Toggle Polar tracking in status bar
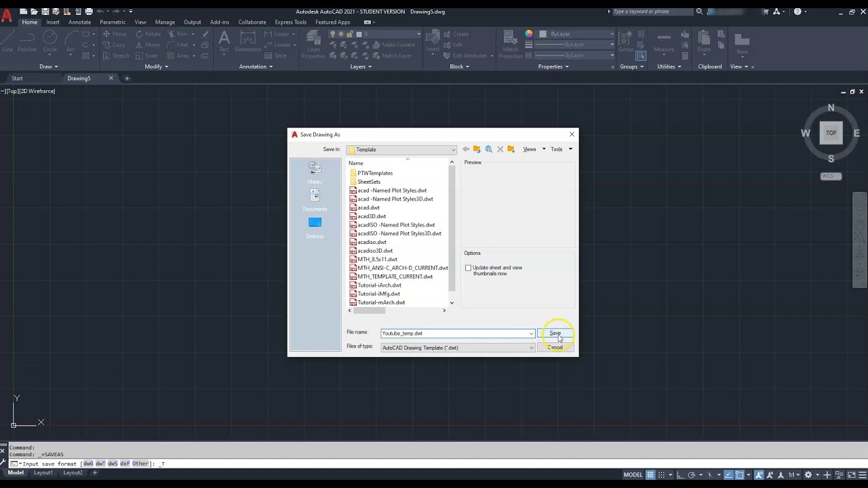The image size is (868, 488). tap(692, 474)
